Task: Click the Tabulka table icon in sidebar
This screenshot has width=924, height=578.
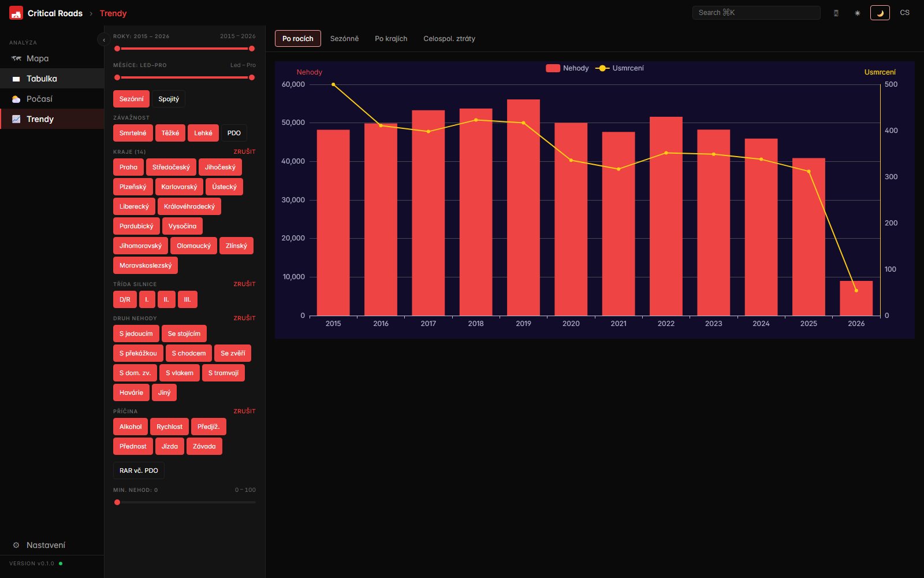Action: [x=16, y=79]
